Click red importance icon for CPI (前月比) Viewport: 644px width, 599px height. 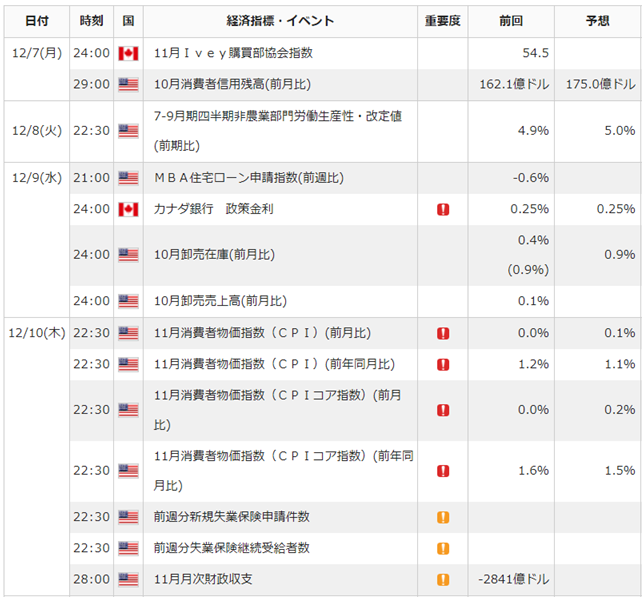[443, 333]
